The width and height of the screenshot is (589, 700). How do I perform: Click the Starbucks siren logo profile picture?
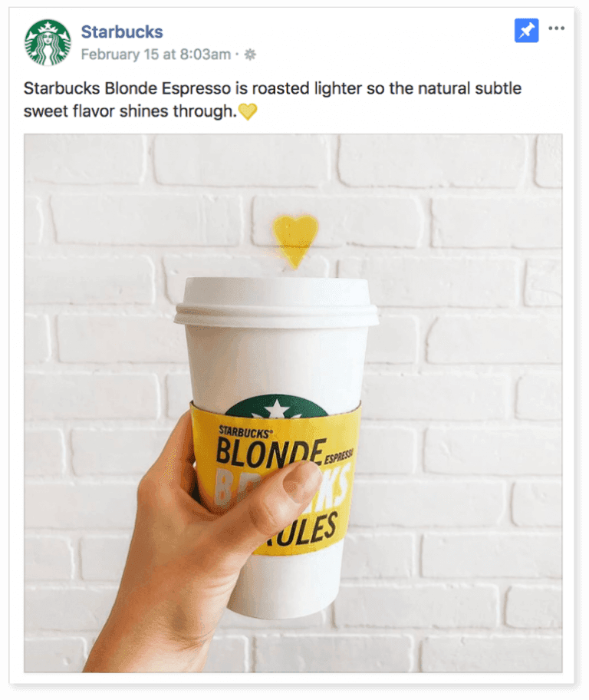[x=48, y=42]
